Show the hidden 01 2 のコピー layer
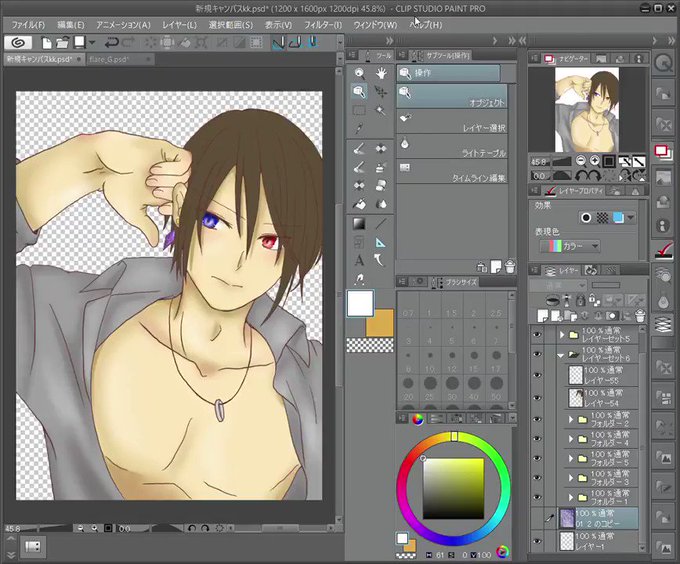The image size is (680, 564). click(x=537, y=518)
